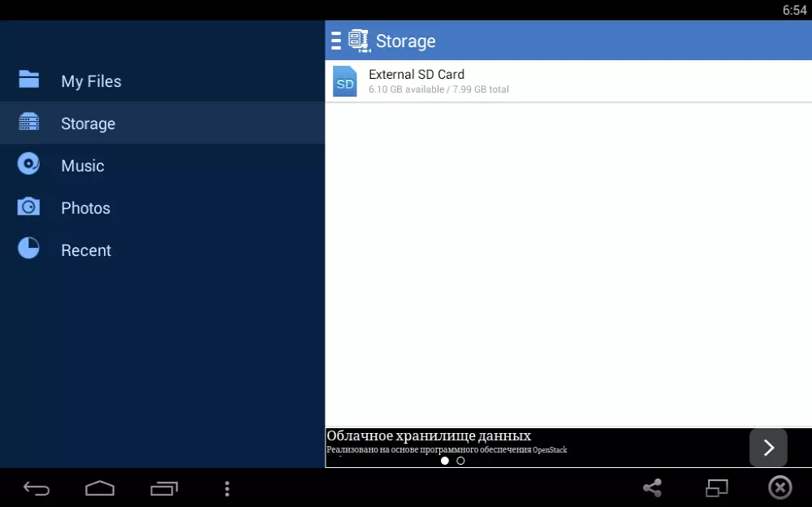Open the Android recent apps switcher

[163, 488]
